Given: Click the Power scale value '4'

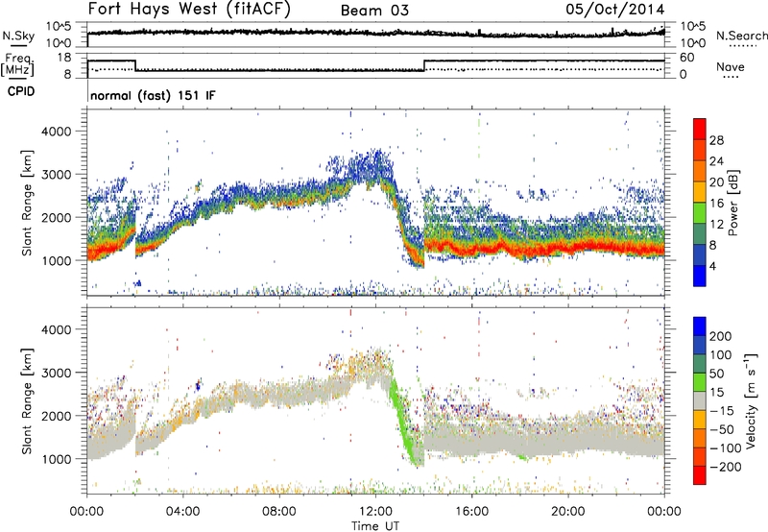Looking at the screenshot, I should click(x=712, y=266).
